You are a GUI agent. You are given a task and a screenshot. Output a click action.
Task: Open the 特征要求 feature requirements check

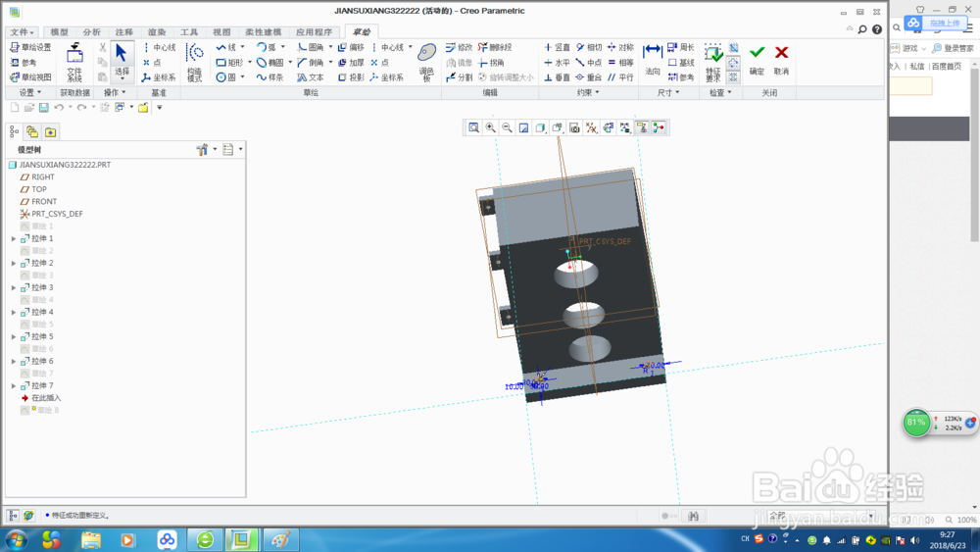tap(713, 62)
